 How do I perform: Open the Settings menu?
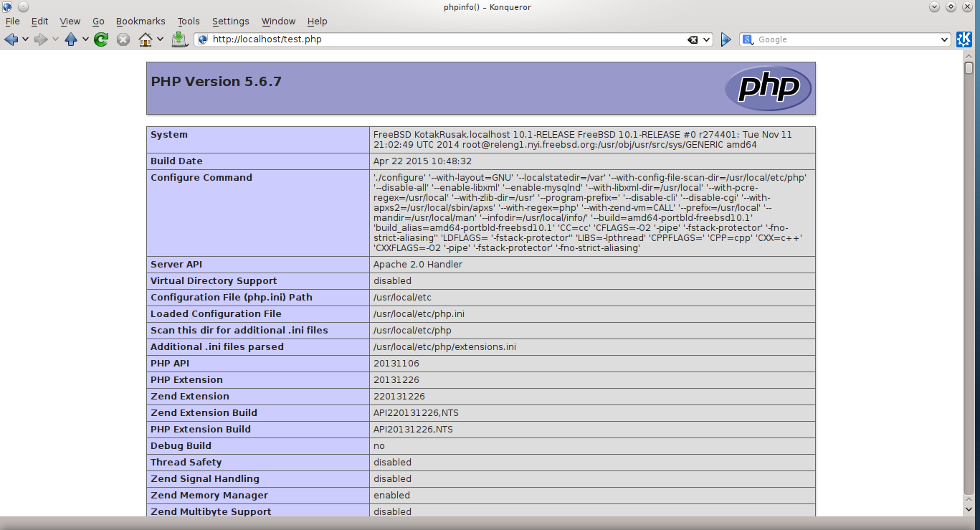pos(231,22)
